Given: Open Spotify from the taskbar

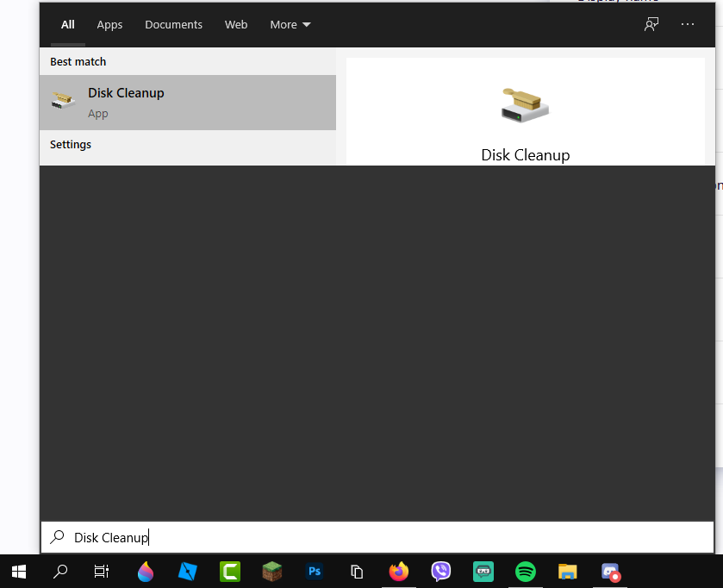Looking at the screenshot, I should 525,572.
